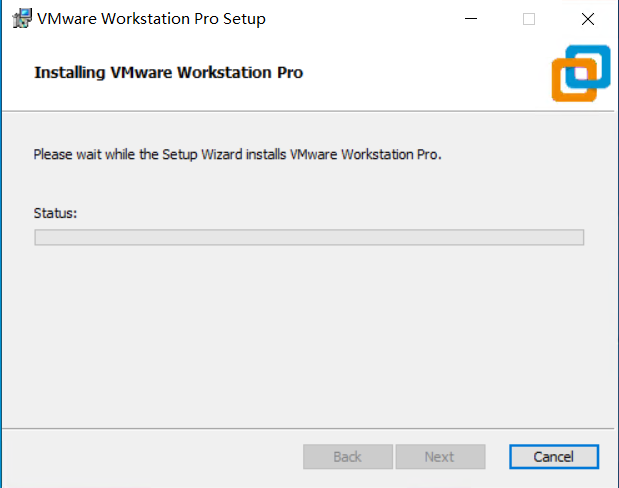The width and height of the screenshot is (619, 488).
Task: Click the "Status:" label
Action: (x=55, y=213)
